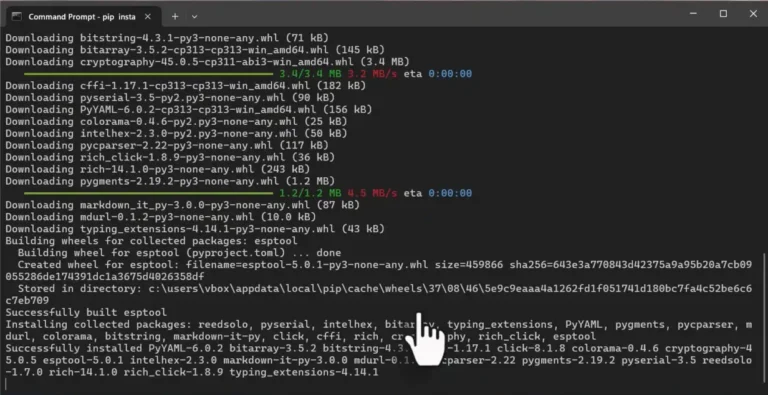Close the Command Prompt tab
The height and width of the screenshot is (395, 768).
[147, 17]
